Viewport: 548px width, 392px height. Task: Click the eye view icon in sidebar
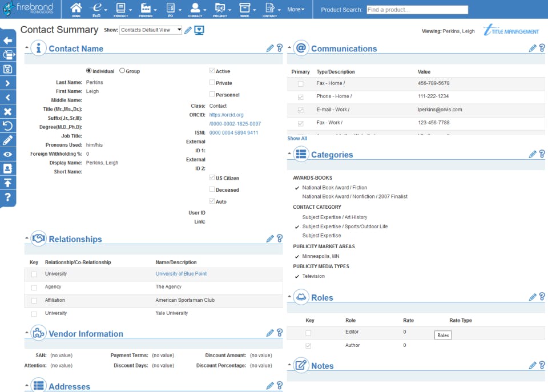7,154
